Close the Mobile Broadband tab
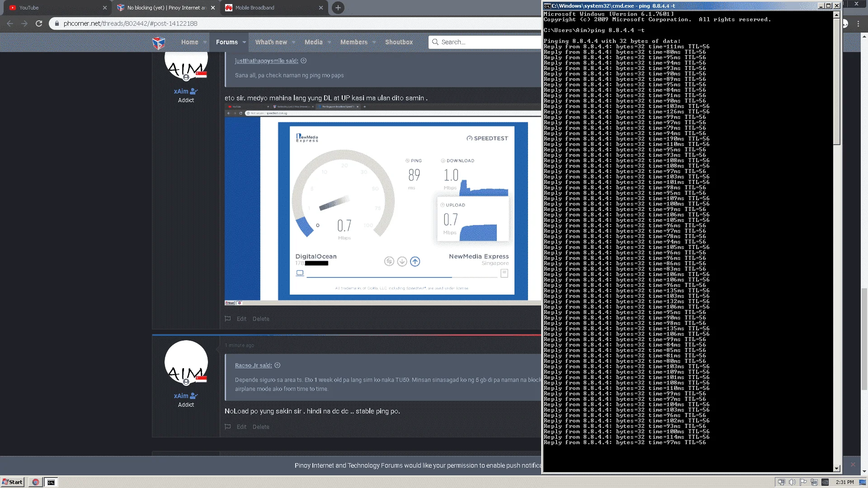Viewport: 868px width, 488px height. 321,8
